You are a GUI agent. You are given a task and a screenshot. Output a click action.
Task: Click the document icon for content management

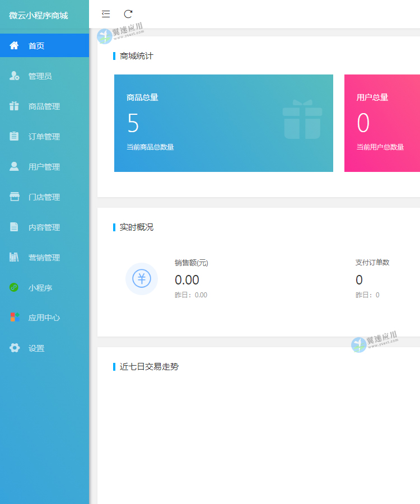[15, 227]
